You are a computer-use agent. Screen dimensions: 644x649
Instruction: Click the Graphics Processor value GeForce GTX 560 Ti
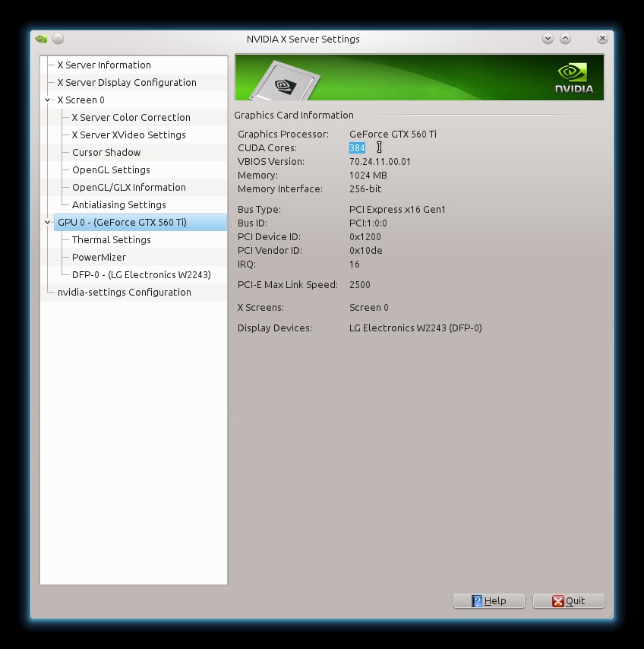point(393,134)
